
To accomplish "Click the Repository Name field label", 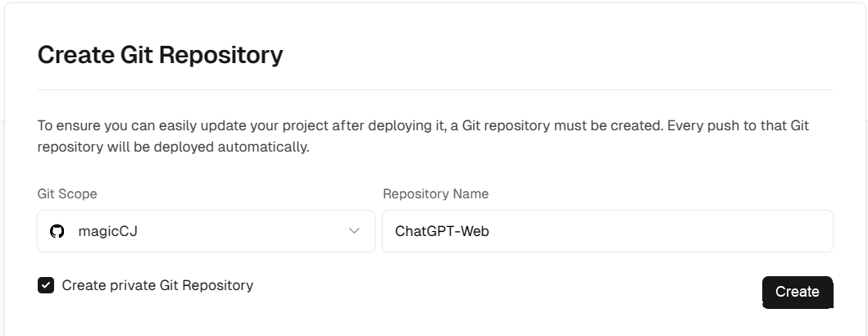I will 436,193.
